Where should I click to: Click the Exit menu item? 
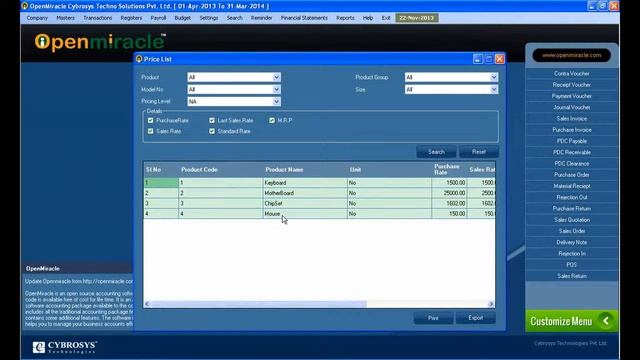[386, 18]
